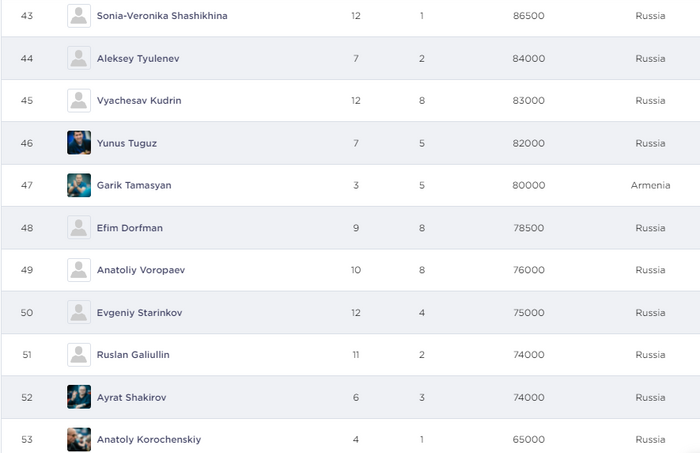Click Efim Dorfman's default avatar icon
700x453 pixels.
point(79,228)
